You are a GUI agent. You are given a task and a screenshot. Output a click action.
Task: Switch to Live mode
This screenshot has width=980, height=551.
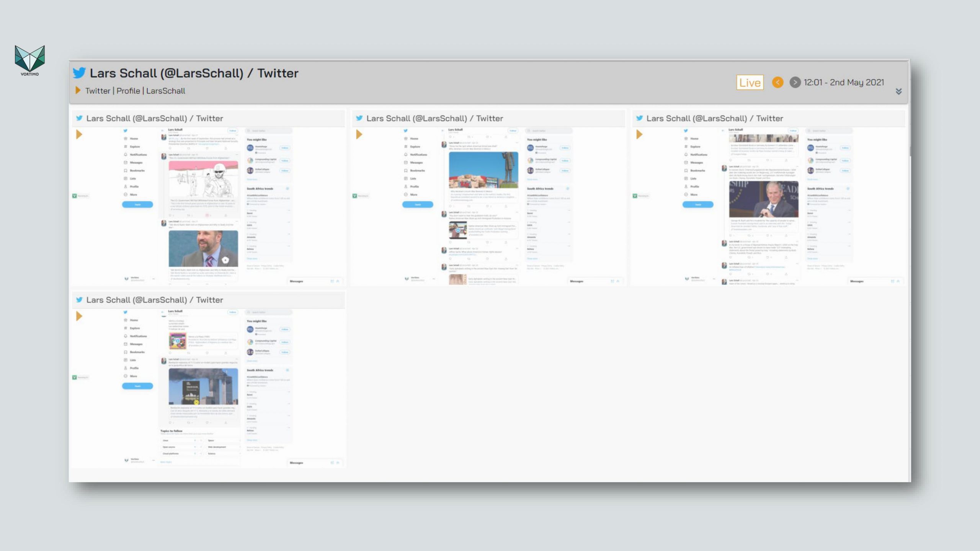click(x=750, y=82)
